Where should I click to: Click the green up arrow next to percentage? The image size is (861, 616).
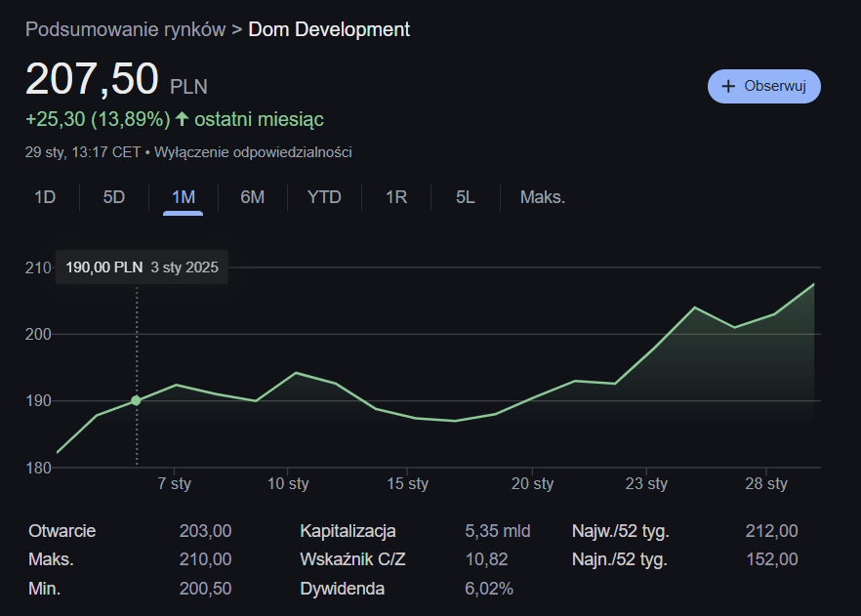(181, 119)
